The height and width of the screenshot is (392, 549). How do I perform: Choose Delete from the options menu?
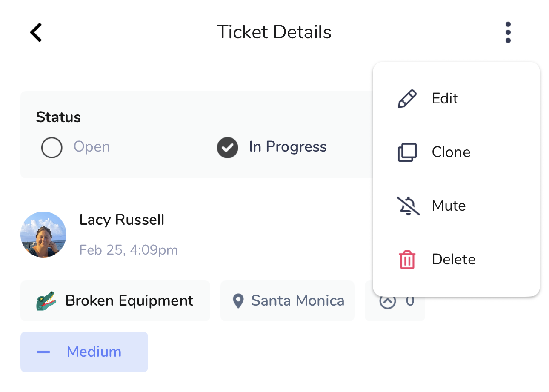[x=453, y=260]
